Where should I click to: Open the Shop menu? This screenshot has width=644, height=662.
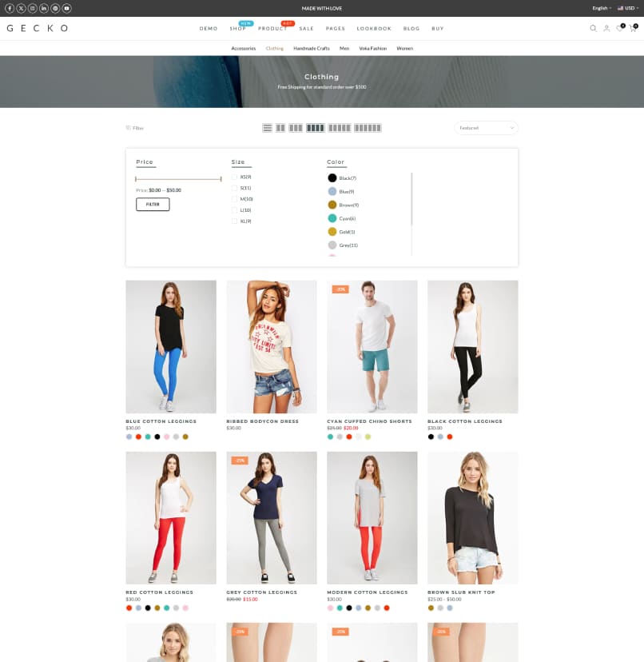[238, 29]
